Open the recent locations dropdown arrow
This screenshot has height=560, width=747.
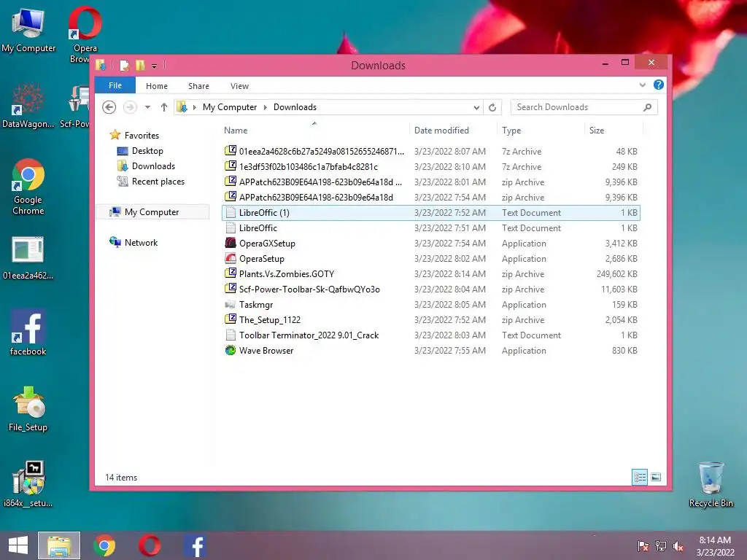[x=147, y=107]
